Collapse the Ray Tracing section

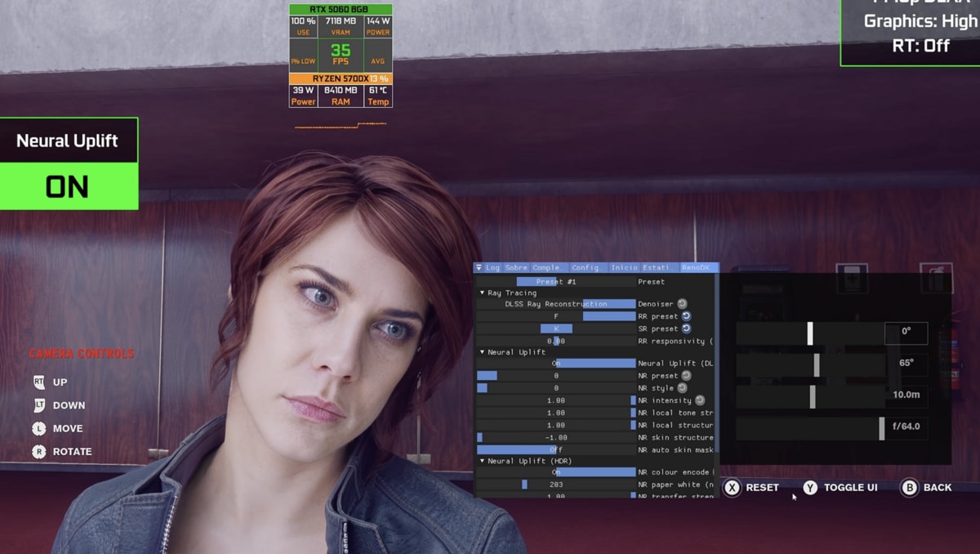pyautogui.click(x=482, y=293)
